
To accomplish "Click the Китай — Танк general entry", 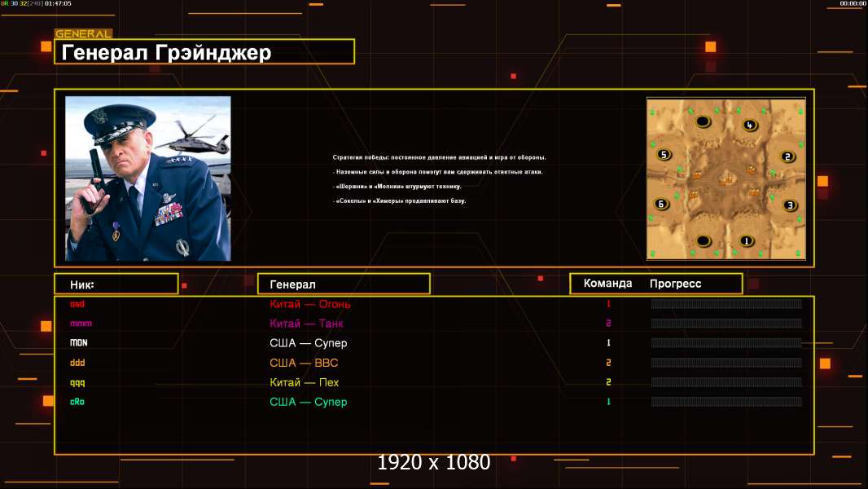I will click(306, 324).
